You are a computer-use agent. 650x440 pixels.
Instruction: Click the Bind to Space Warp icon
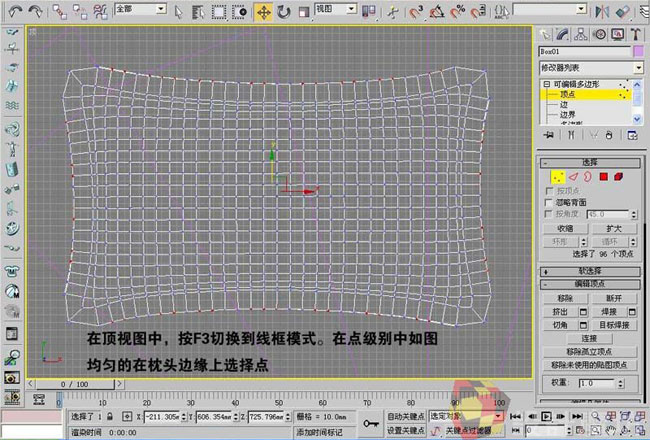tap(100, 12)
